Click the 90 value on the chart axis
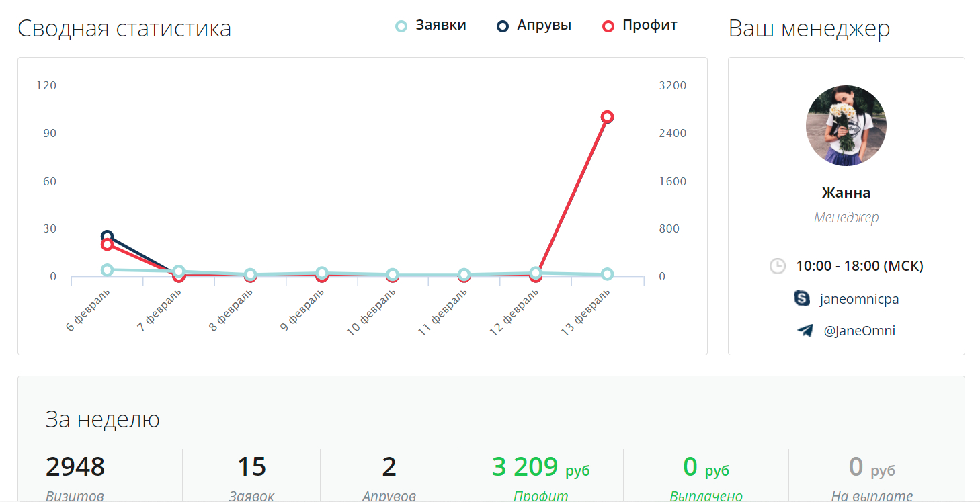Viewport: 980px width, 502px height. click(50, 134)
